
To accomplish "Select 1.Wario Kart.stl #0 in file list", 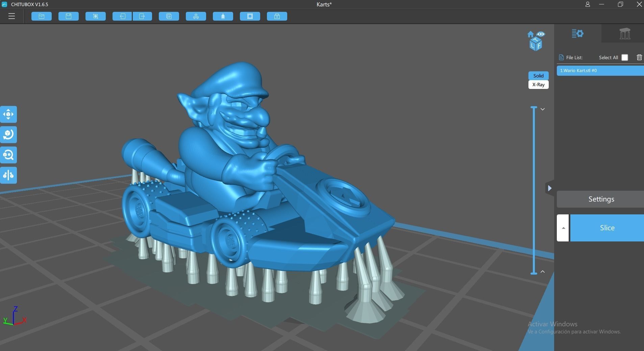I will (x=600, y=70).
